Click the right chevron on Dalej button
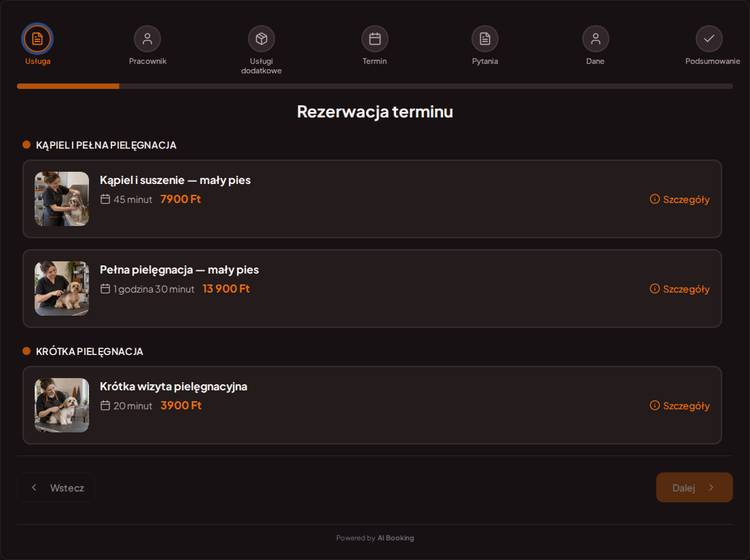This screenshot has width=750, height=560. 711,487
